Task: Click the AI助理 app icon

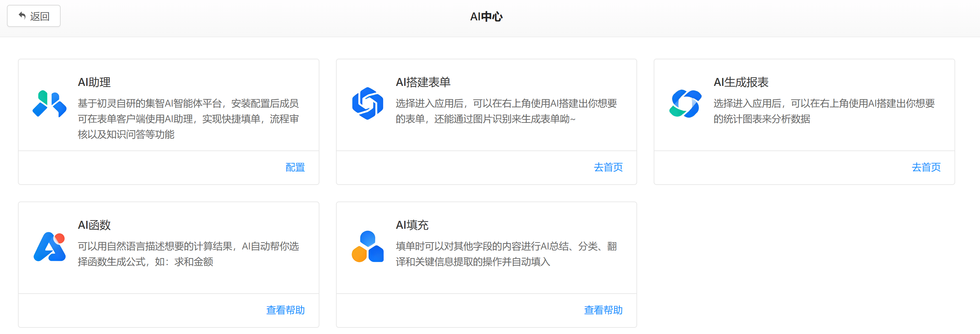Action: coord(50,104)
